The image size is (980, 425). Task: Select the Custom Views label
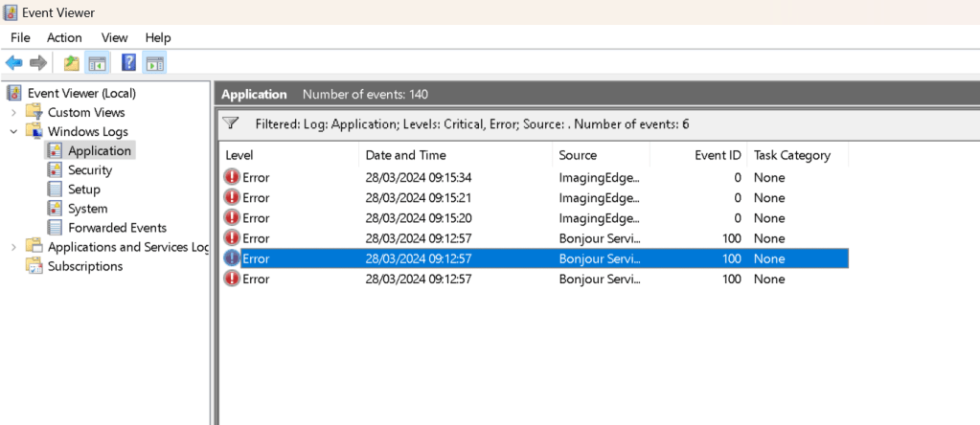[x=86, y=112]
